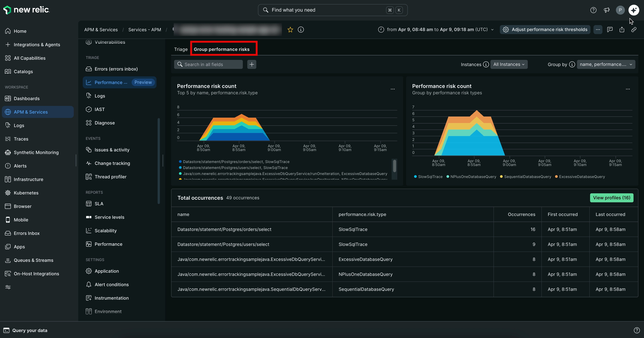Open Synthetic Monitoring

coord(38,153)
